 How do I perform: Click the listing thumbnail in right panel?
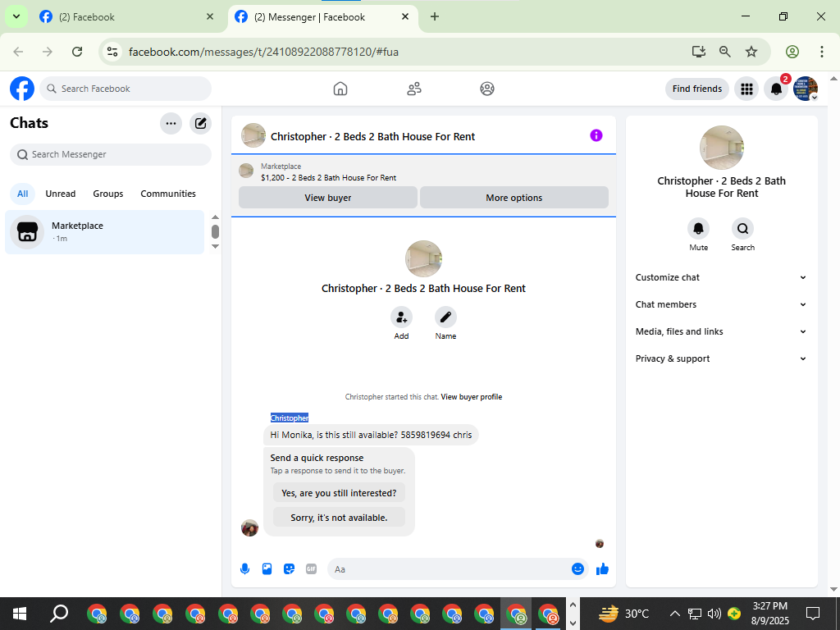coord(722,148)
